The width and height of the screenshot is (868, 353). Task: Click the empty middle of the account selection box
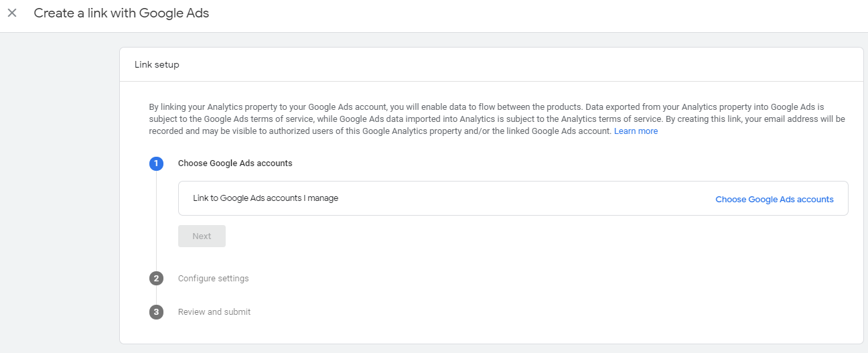pos(522,198)
